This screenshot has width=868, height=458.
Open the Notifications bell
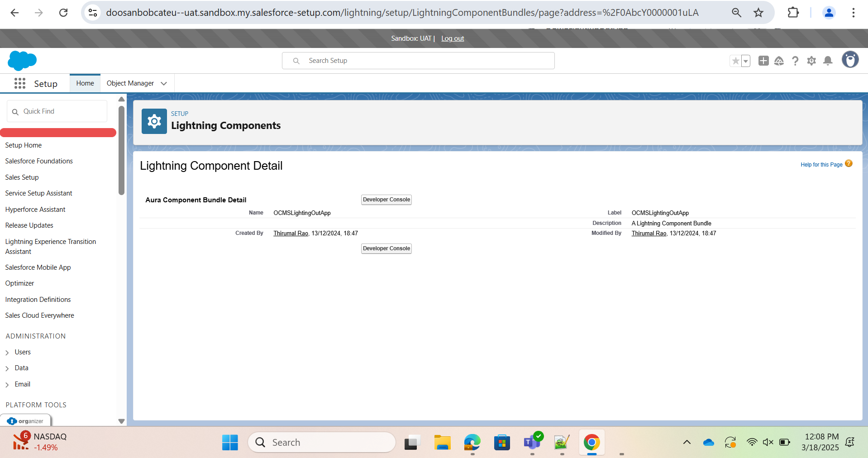point(828,61)
